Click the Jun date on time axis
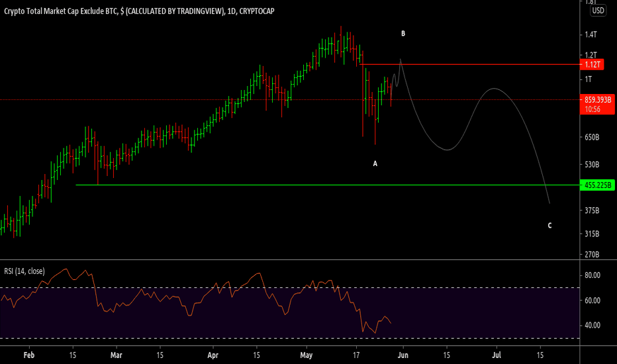Screen dimensions: 617x364 pyautogui.click(x=403, y=355)
